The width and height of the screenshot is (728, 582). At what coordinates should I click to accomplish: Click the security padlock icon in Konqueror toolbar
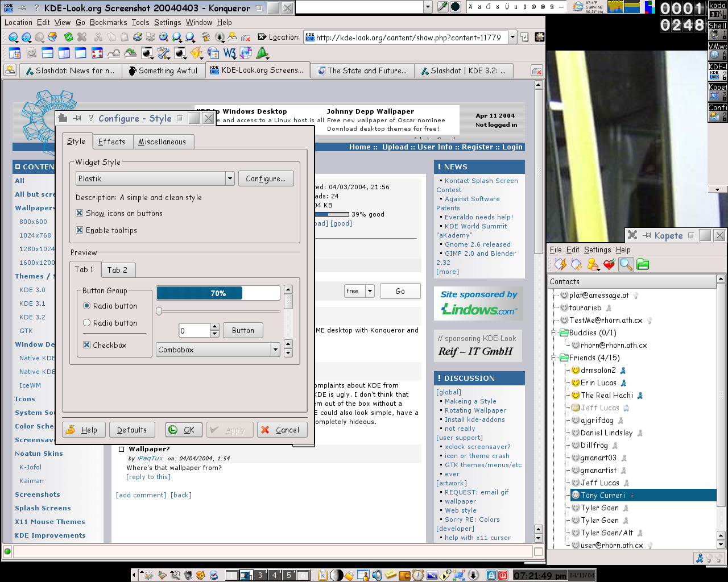pos(206,37)
